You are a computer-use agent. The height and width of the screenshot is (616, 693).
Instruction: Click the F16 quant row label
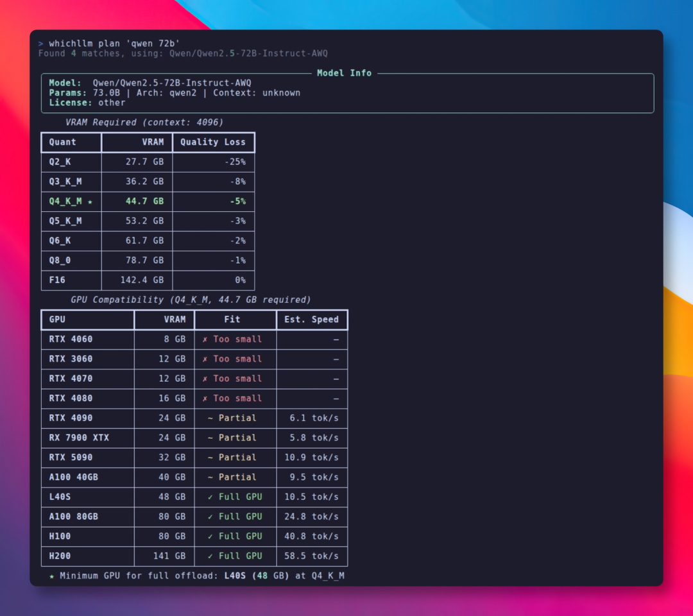click(57, 280)
